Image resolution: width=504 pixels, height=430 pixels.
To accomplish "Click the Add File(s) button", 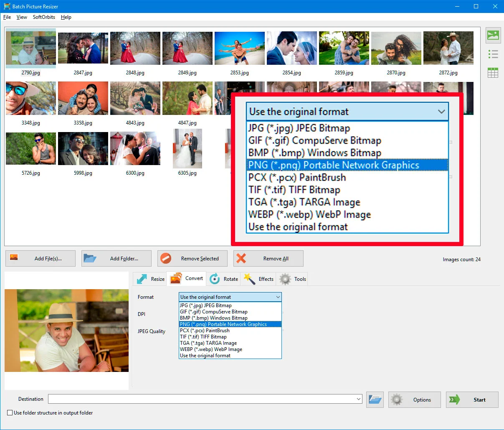I will tap(40, 258).
